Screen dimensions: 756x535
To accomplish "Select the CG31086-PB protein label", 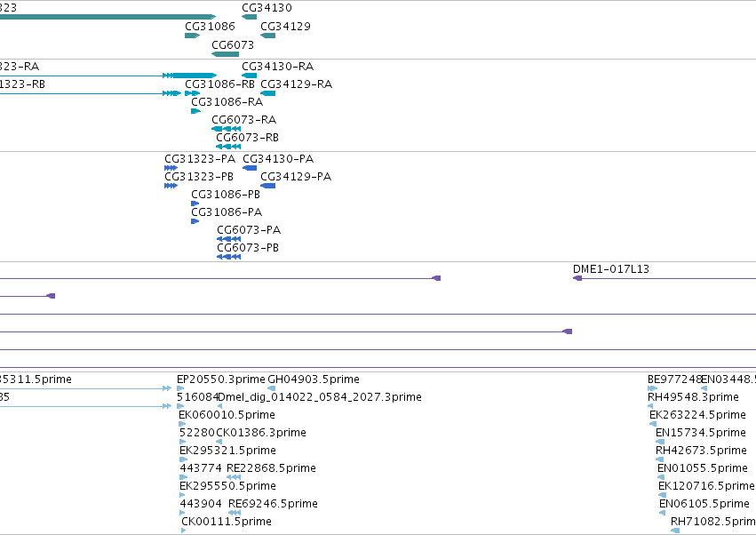I will [226, 195].
